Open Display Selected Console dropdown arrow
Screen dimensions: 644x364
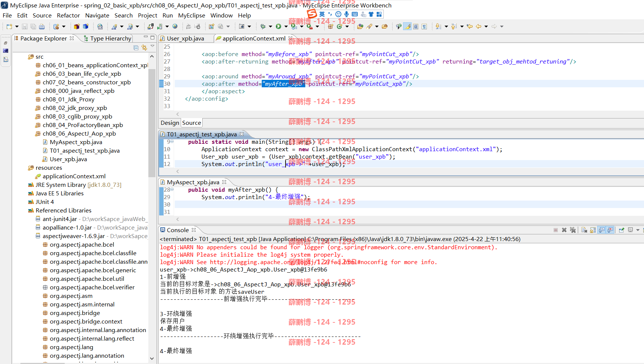pos(638,230)
